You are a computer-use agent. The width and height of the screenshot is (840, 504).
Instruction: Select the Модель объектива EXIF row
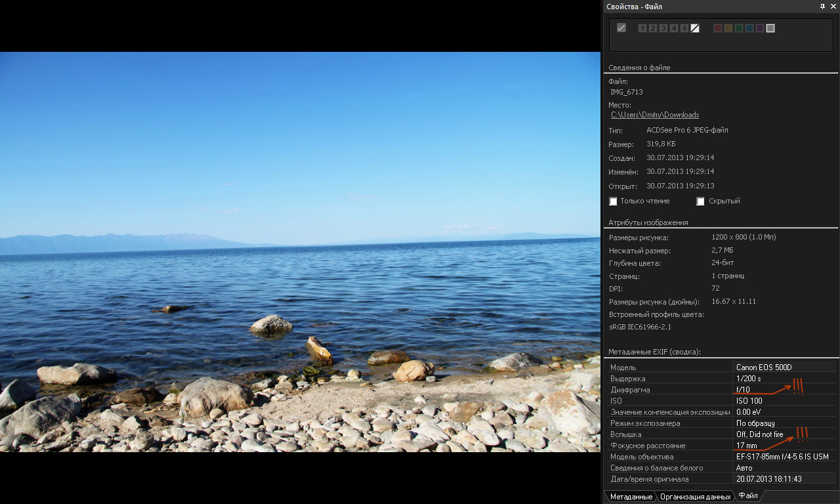(671, 457)
